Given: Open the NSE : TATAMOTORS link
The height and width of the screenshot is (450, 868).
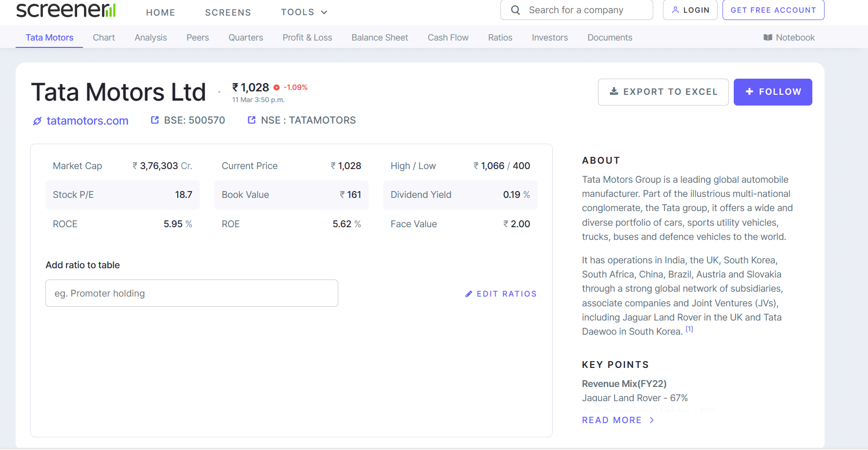Looking at the screenshot, I should 302,120.
